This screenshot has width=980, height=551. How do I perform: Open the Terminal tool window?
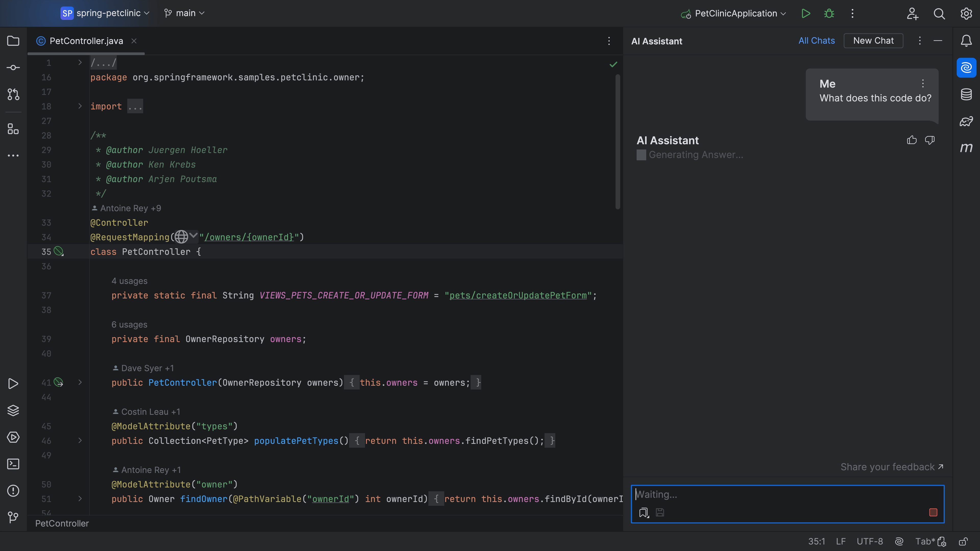point(13,464)
